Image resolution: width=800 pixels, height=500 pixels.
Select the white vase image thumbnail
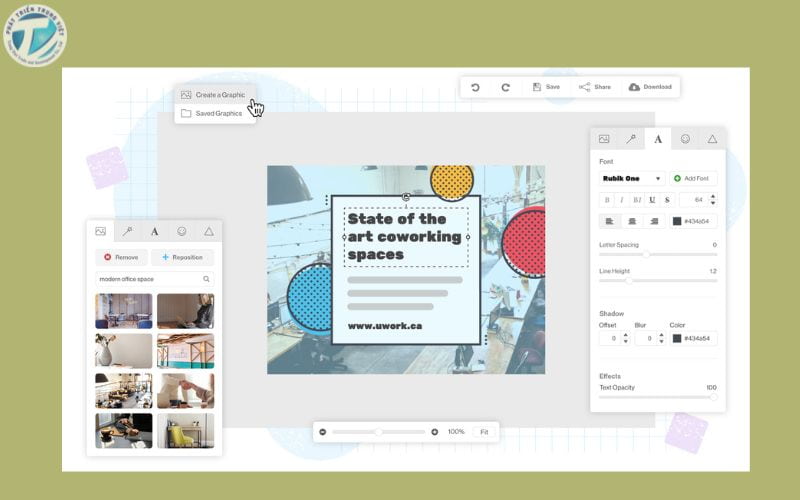(124, 350)
